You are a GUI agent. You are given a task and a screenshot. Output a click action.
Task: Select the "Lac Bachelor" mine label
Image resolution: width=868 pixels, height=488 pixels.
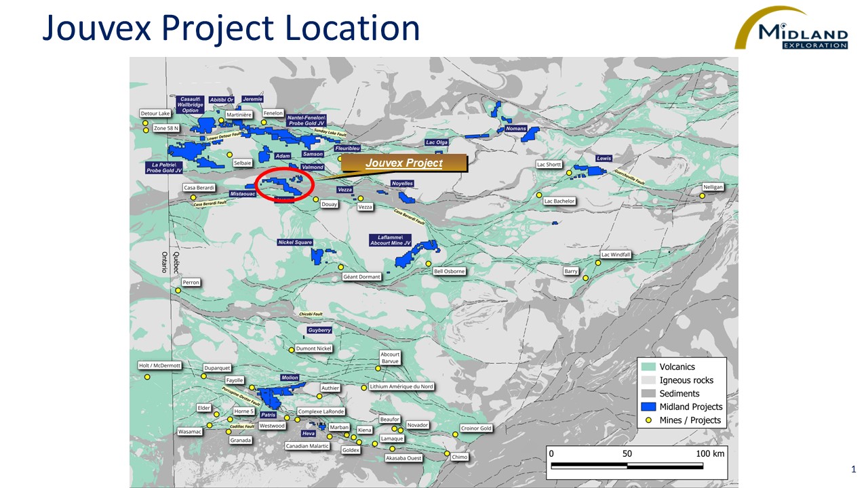point(559,201)
